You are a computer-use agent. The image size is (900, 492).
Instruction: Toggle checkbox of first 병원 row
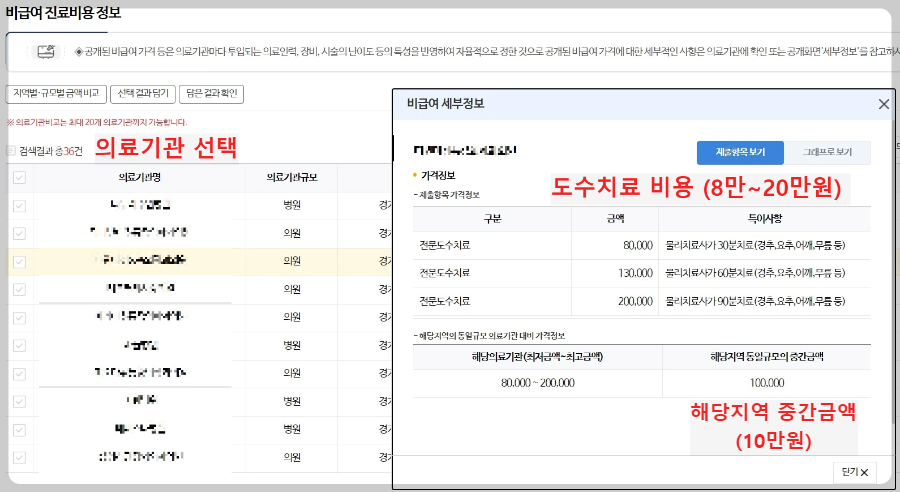click(19, 206)
